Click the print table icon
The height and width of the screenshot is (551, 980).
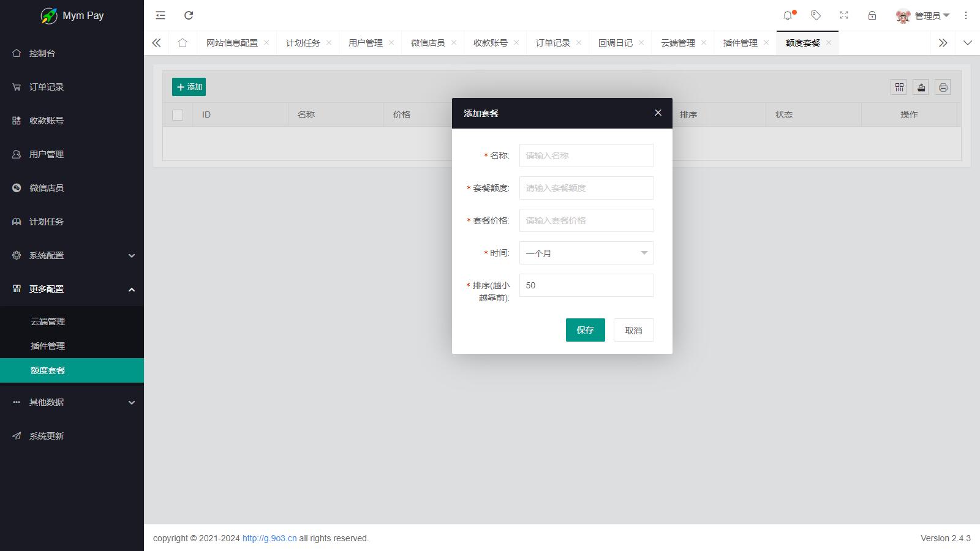[943, 88]
